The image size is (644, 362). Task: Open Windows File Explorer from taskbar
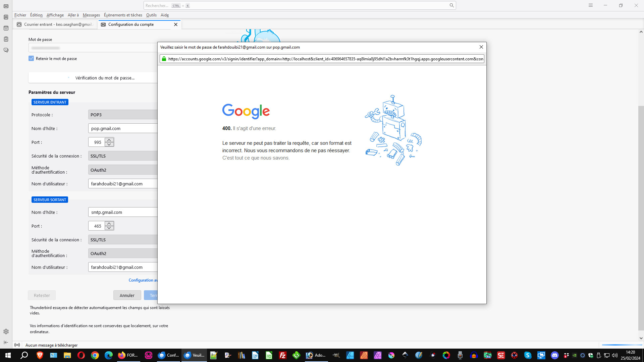67,355
